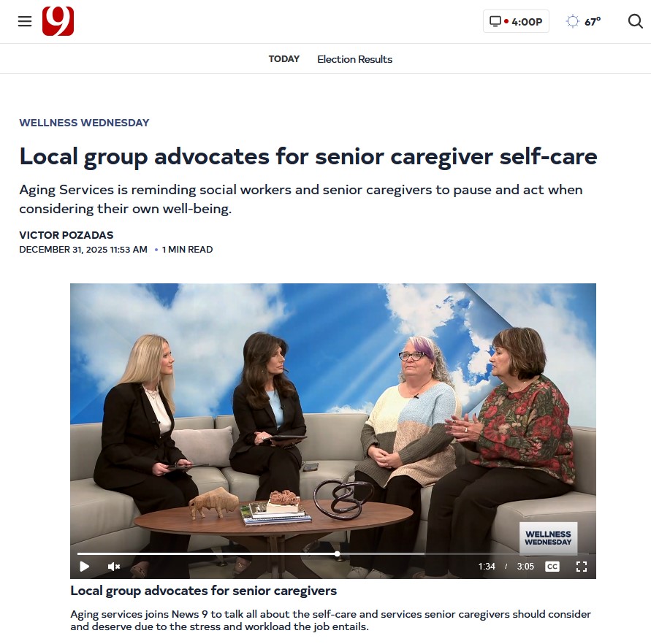Click the video elapsed time 1:34
This screenshot has height=644, width=651.
click(x=487, y=567)
